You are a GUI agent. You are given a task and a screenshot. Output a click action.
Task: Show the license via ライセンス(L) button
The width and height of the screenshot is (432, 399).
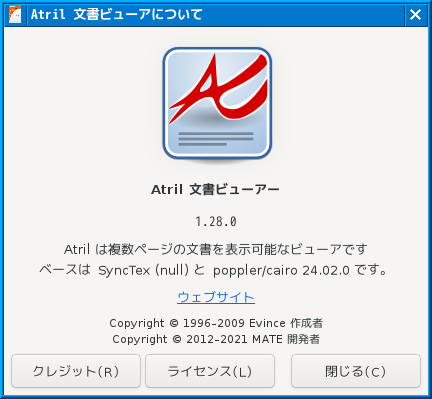[x=210, y=371]
